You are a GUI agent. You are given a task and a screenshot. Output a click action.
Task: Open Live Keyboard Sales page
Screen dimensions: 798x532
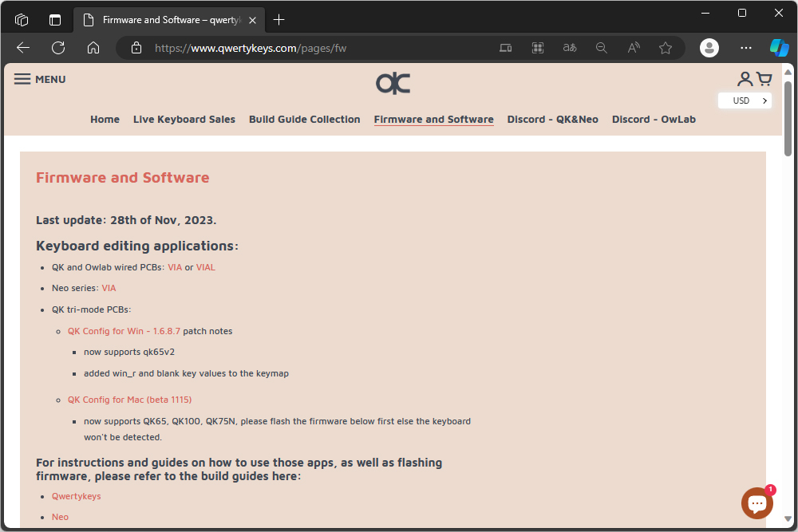point(184,120)
